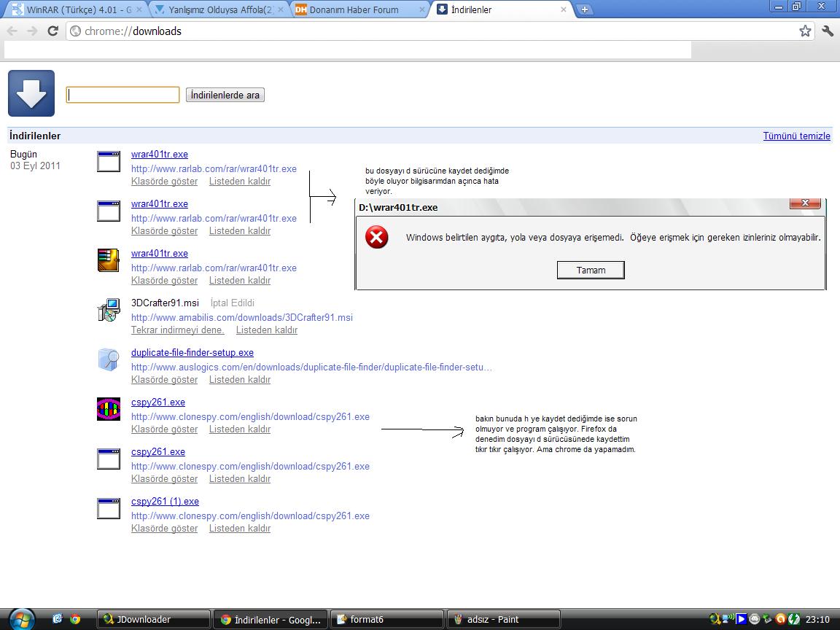This screenshot has height=630, width=840.
Task: Open the duplicate-file-finder-setup.exe download
Action: tap(192, 352)
